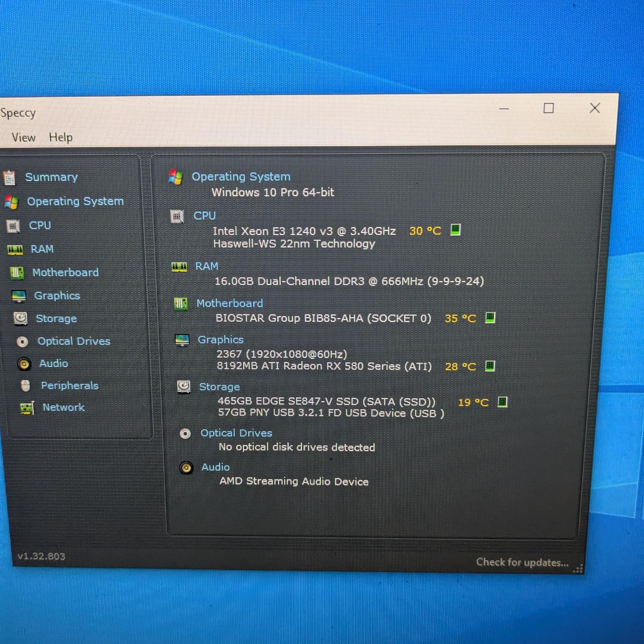
Task: Click the Optical Drives disc icon in sidebar
Action: pos(22,342)
